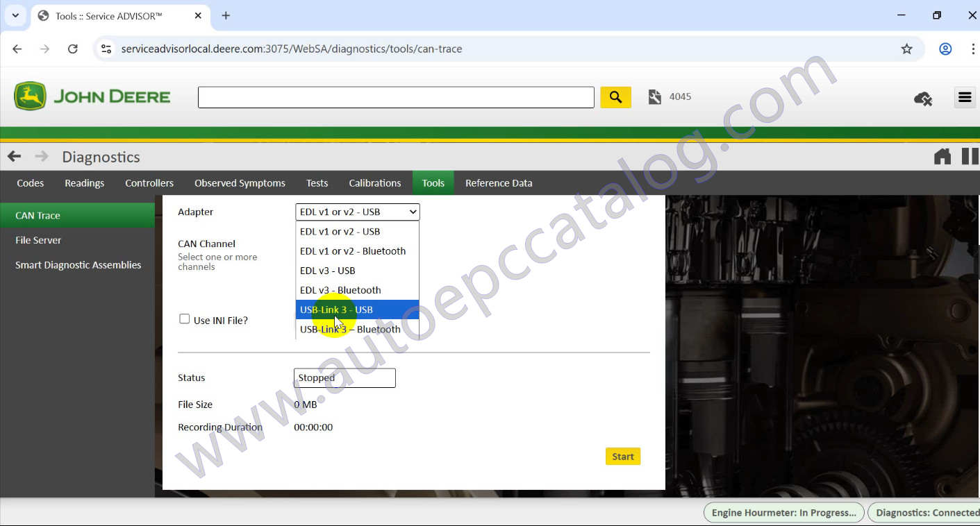
Task: Select USB-Link 3 - USB adapter
Action: 336,309
